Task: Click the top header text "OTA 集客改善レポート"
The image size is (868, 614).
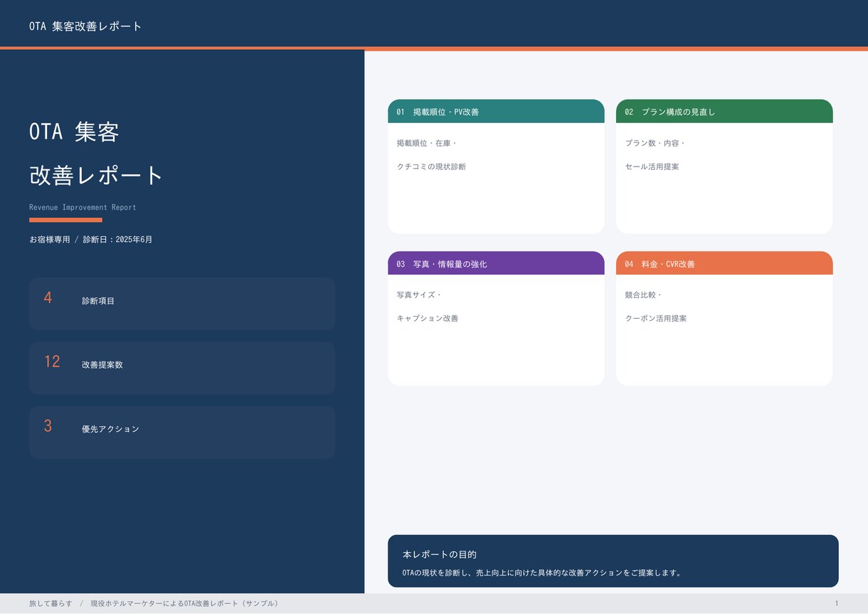Action: pyautogui.click(x=85, y=26)
